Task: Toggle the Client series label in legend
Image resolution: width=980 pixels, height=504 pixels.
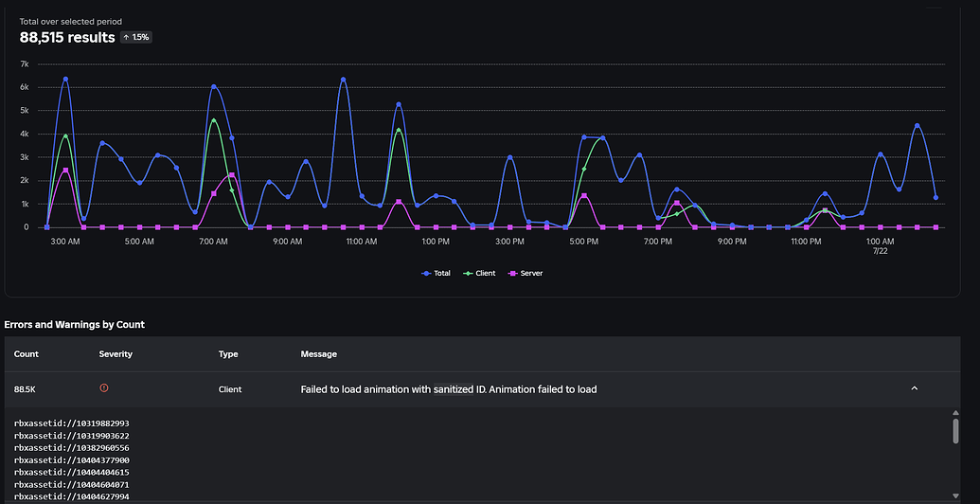Action: click(485, 273)
